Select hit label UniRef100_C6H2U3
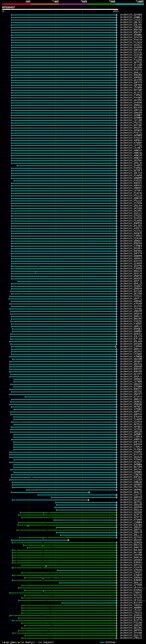 (x=131, y=605)
